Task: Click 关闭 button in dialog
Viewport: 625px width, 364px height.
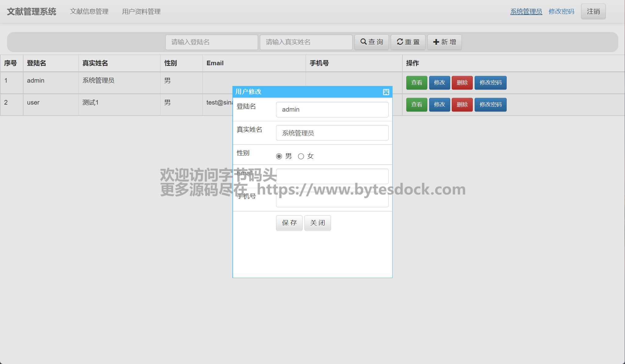Action: 317,223
